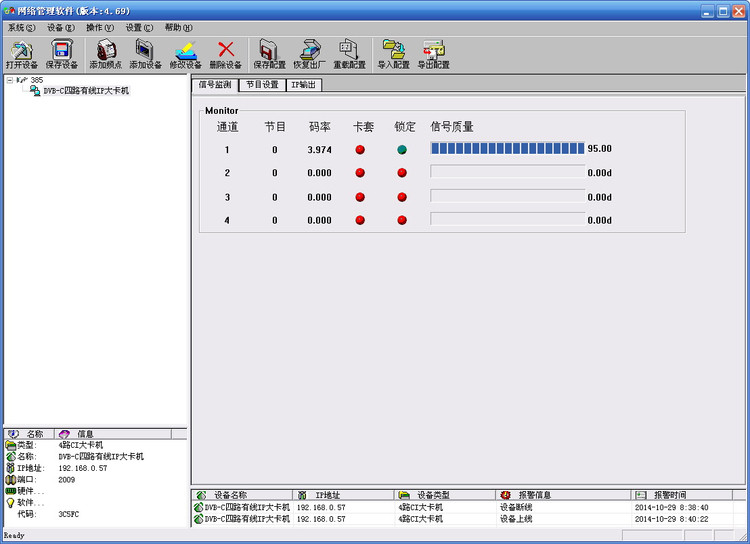The image size is (750, 544).
Task: Click the green chip icon beside 硬件
Action: pos(11,491)
